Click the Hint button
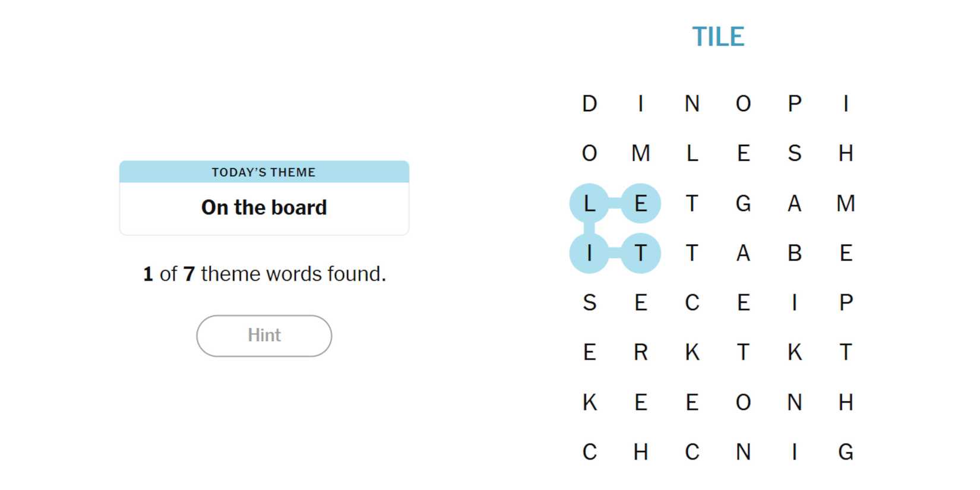Image resolution: width=980 pixels, height=490 pixels. pos(264,336)
